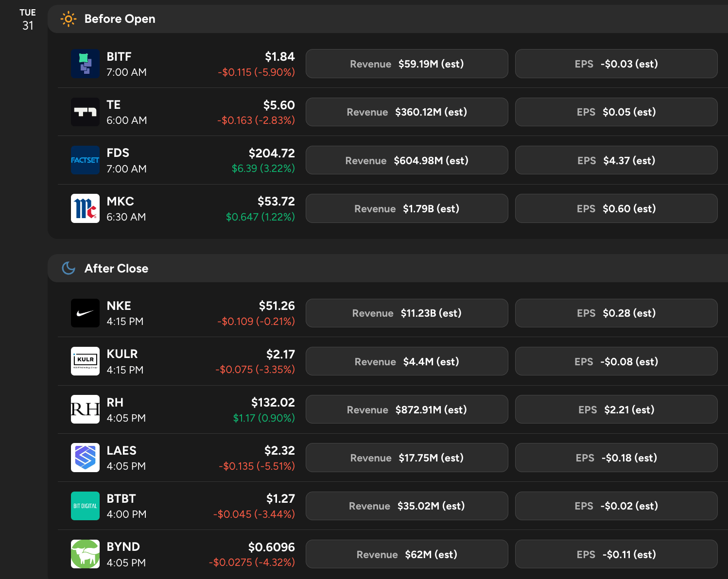Click the KULR Technology logo
Screen dimensions: 728x579
[85, 361]
